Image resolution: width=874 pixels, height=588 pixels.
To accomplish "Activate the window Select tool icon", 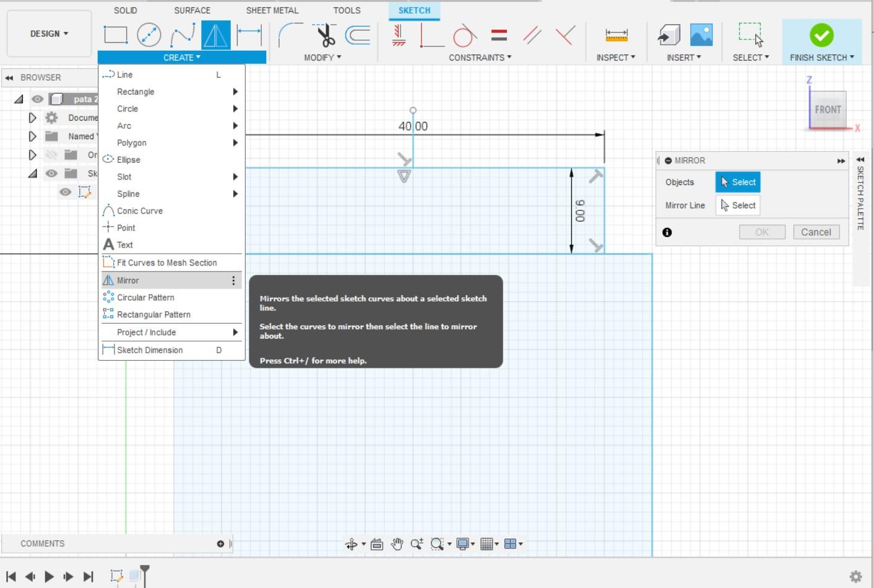I will pos(751,35).
